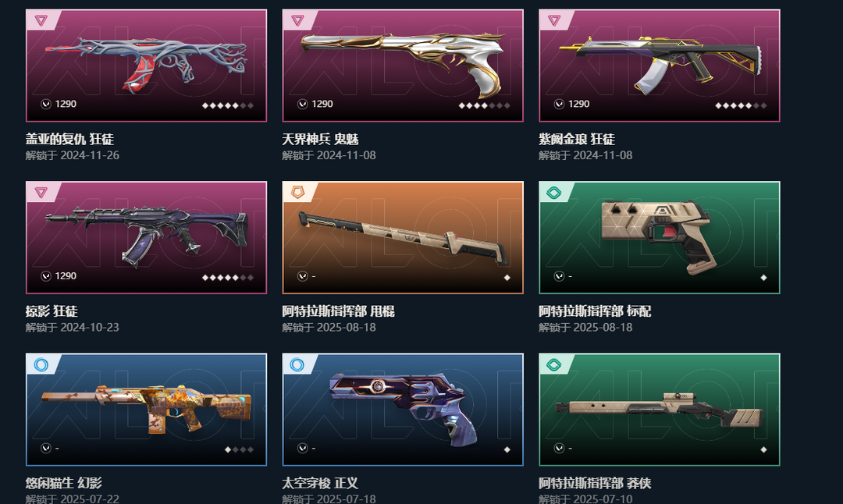Open the 悠闲猫生 幻影 title link
Viewport: 843px width, 504px height.
[63, 483]
